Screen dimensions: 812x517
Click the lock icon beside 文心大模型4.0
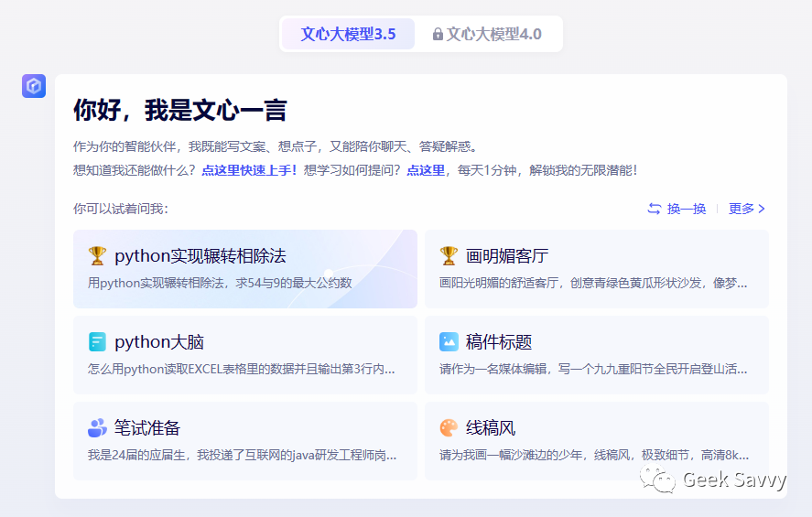[x=438, y=35]
